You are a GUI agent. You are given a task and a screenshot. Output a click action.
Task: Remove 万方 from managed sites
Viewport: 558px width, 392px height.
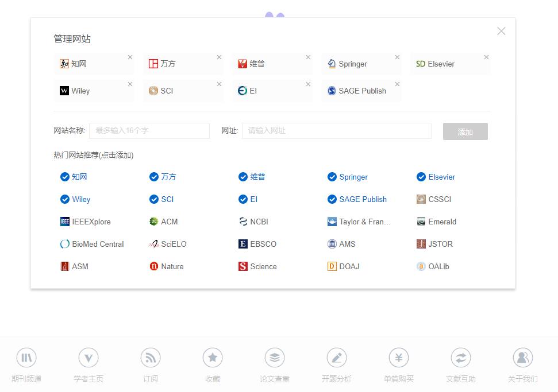pos(219,57)
